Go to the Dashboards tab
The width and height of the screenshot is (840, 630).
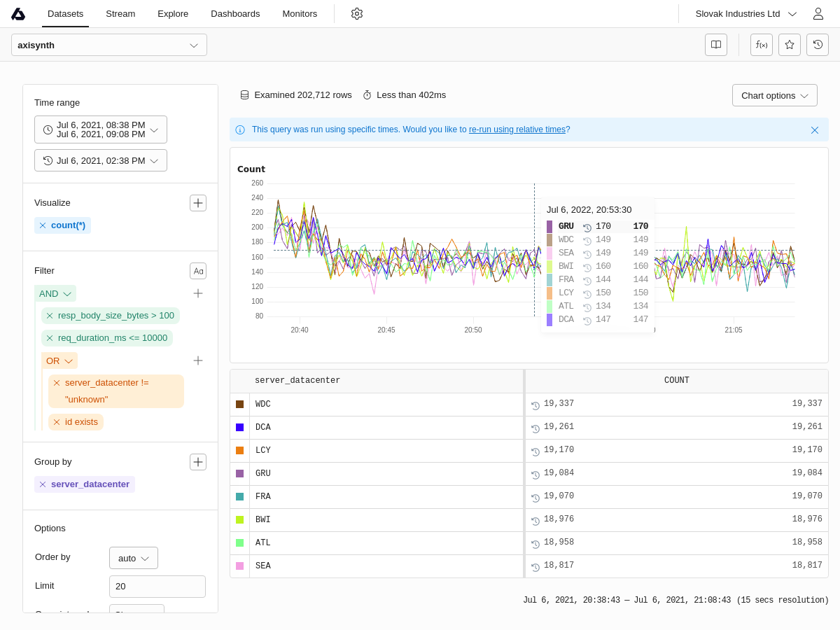point(235,14)
